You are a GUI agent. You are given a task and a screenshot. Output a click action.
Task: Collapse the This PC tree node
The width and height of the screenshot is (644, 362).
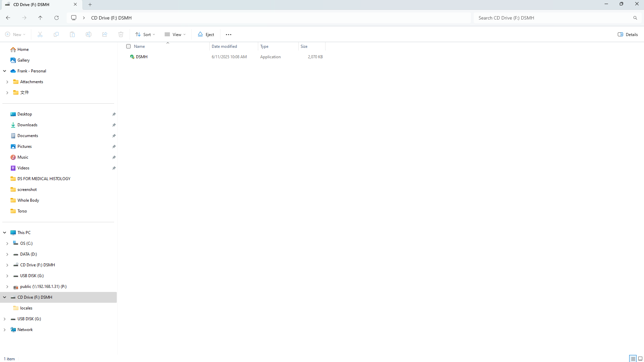tap(5, 233)
